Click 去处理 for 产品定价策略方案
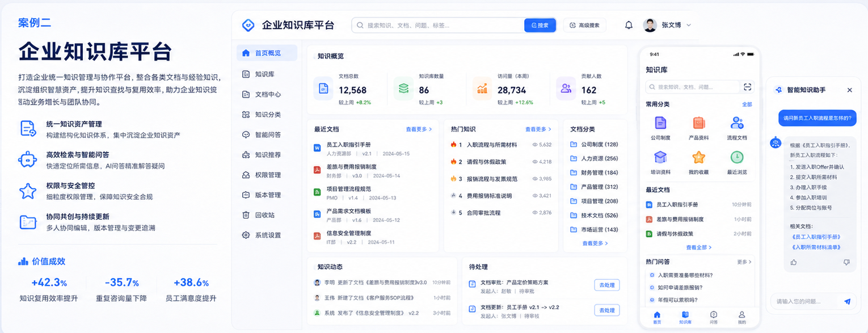The image size is (868, 333). pos(606,285)
